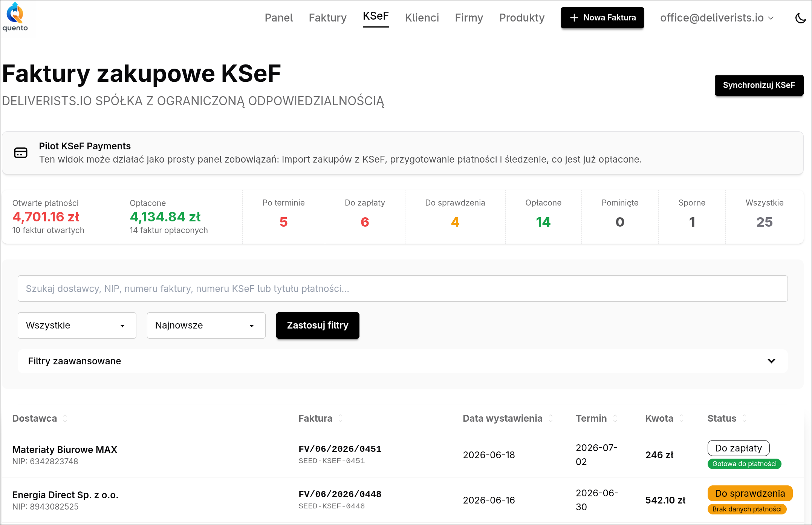Click the Pilot KSeF Payments card icon
The height and width of the screenshot is (525, 812).
21,153
